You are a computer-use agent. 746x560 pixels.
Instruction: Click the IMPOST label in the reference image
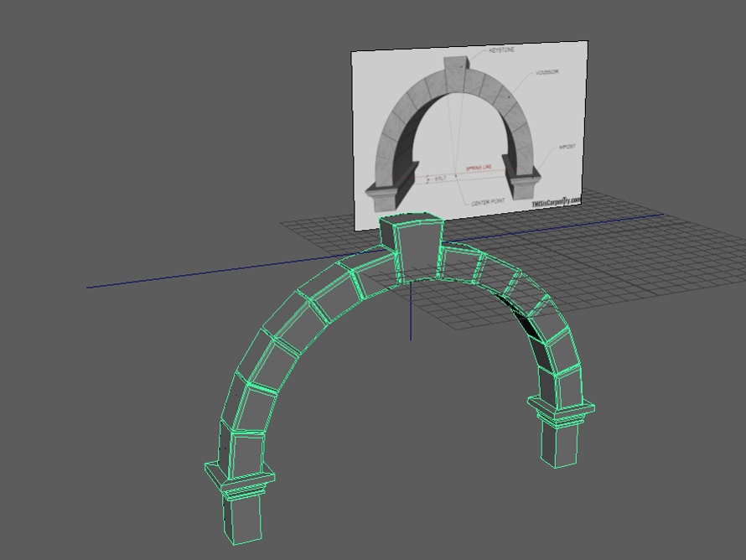(567, 148)
